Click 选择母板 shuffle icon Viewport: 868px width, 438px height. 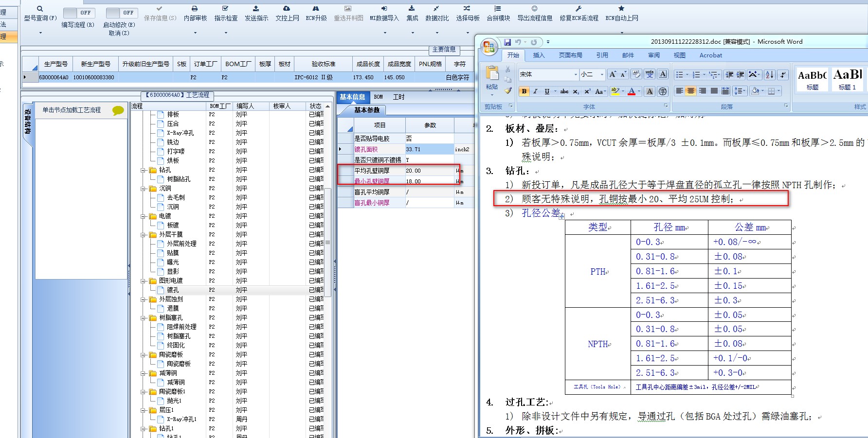[467, 9]
